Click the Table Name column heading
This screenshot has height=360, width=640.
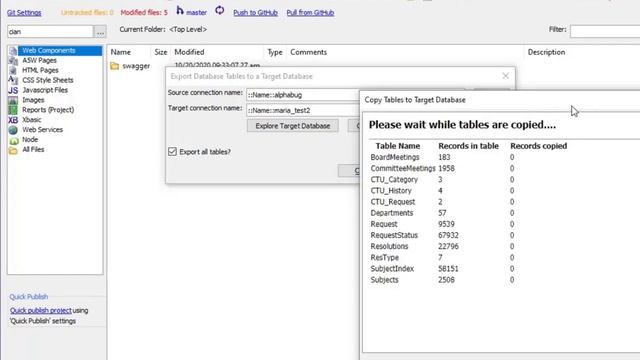point(398,146)
